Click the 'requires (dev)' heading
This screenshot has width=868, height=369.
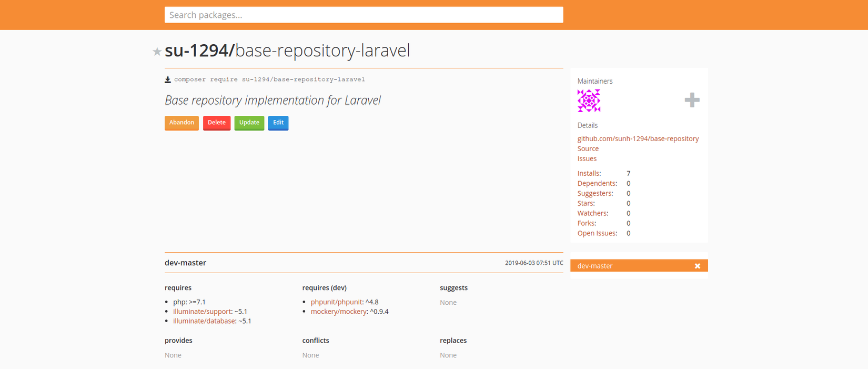pyautogui.click(x=325, y=288)
